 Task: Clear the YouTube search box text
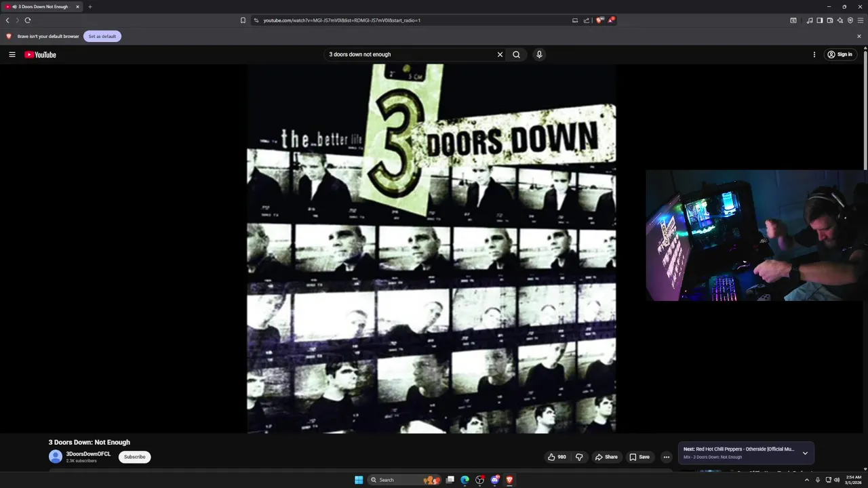click(500, 54)
